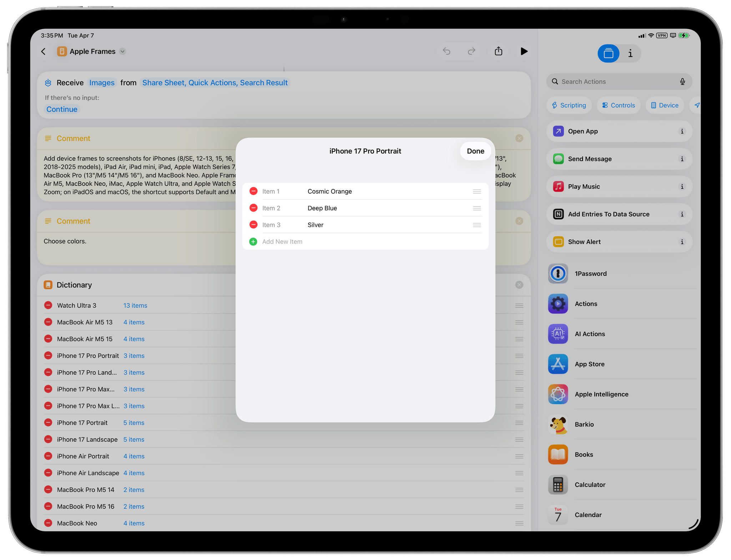Click the redo arrow icon
Viewport: 731px width, 560px height.
472,51
